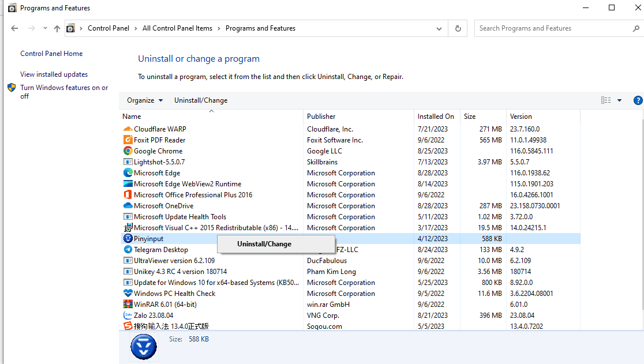Screen dimensions: 644x364
Task: Go back with the back arrow
Action: [14, 28]
